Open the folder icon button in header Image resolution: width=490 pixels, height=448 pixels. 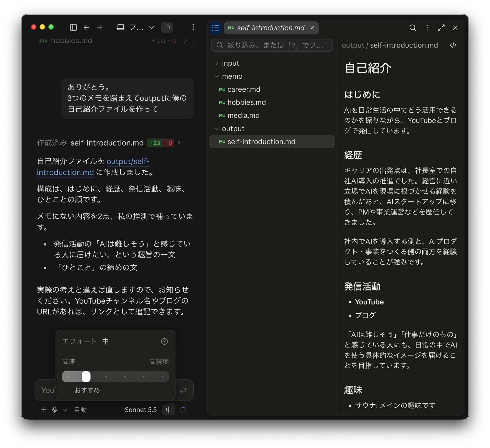[x=167, y=27]
